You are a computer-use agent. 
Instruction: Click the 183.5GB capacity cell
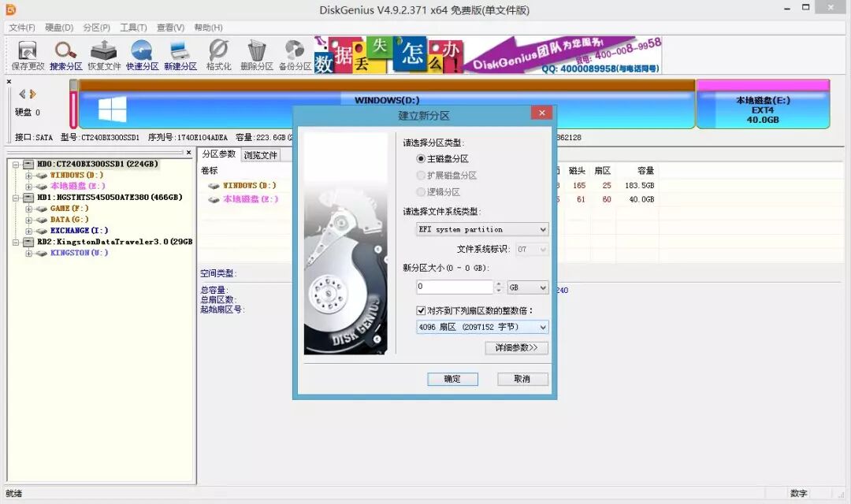(x=639, y=186)
